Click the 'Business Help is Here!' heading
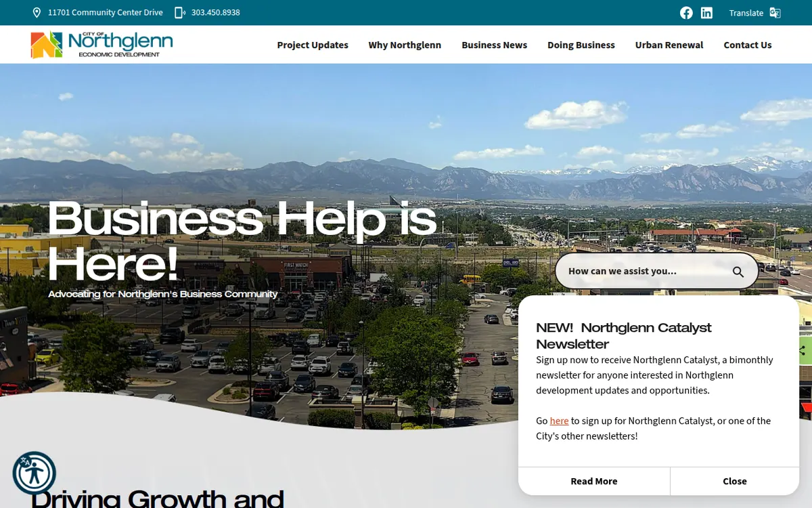812x508 pixels. 242,241
